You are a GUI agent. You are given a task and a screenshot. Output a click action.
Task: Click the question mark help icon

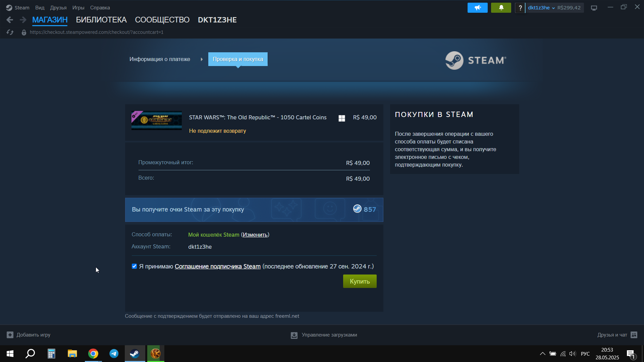(520, 8)
